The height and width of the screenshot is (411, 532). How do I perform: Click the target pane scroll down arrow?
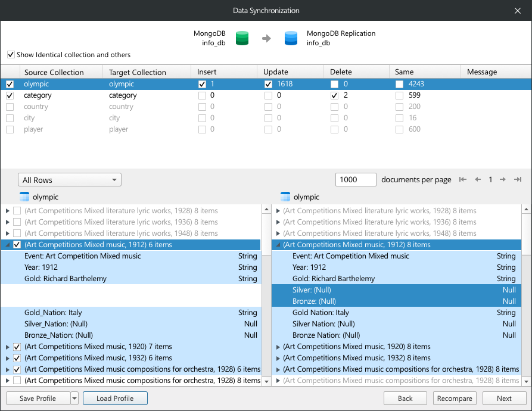526,381
